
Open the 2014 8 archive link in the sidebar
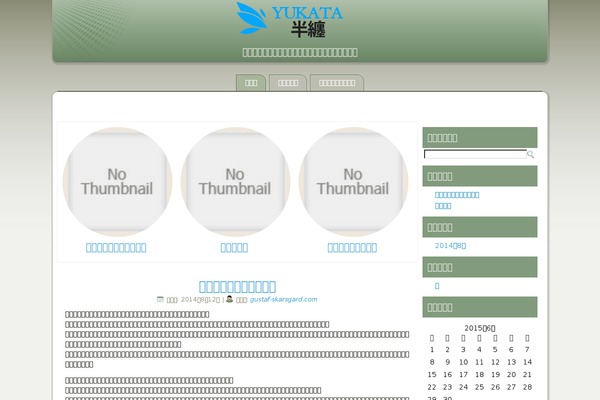(x=450, y=246)
